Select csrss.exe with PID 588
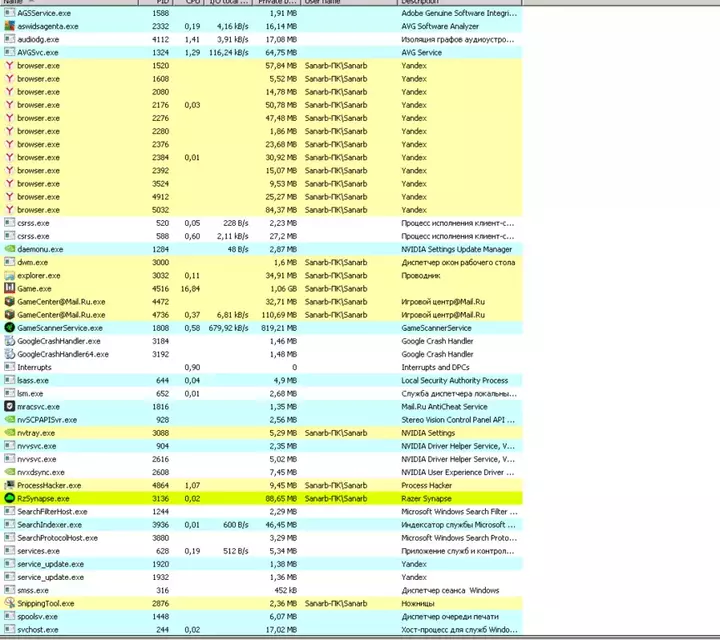 34,236
